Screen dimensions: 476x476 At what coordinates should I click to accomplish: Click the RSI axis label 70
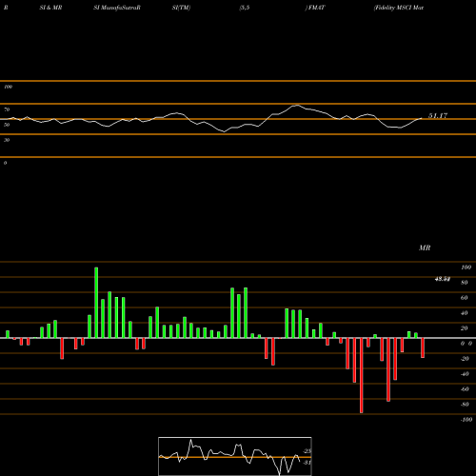click(x=7, y=109)
